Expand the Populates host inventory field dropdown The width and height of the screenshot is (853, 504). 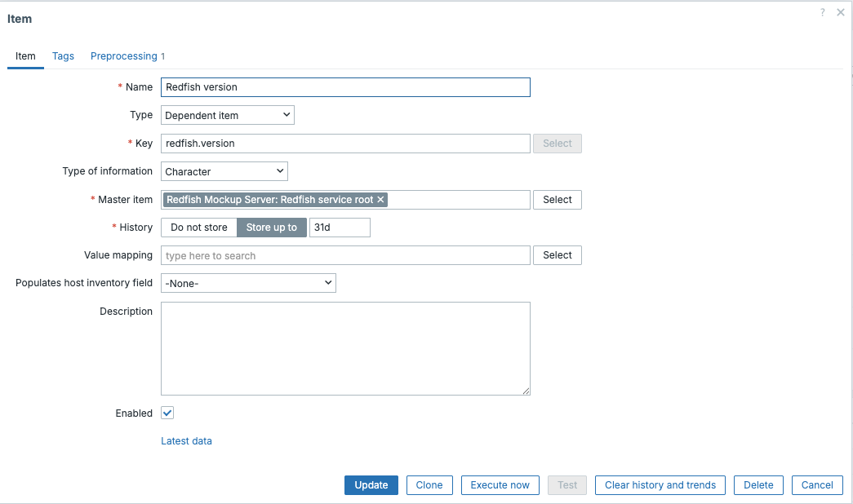[x=248, y=282]
